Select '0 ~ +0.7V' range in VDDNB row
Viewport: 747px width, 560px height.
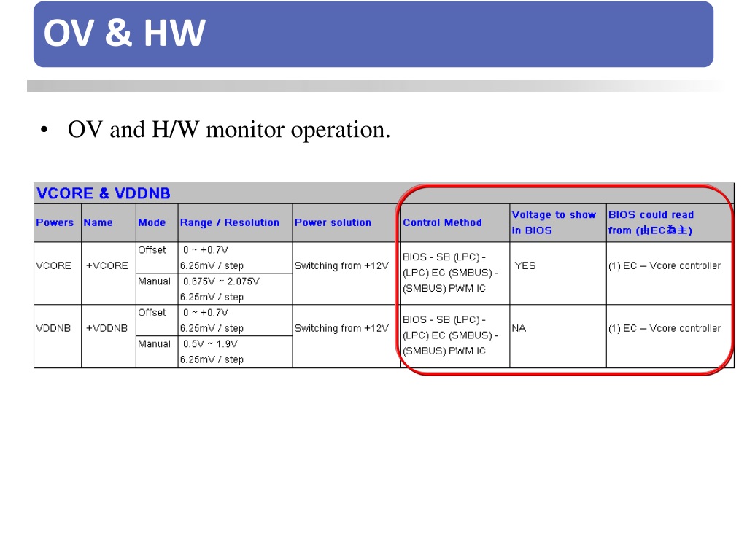[x=206, y=313]
